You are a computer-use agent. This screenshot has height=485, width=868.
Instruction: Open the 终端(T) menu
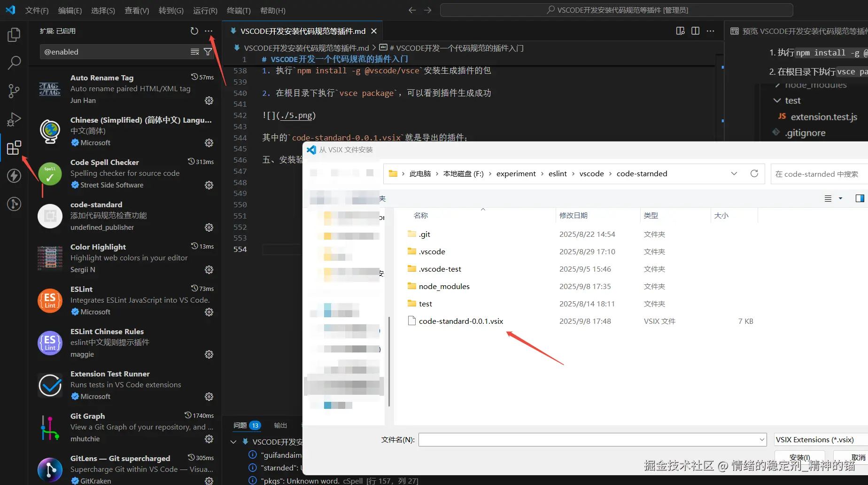pyautogui.click(x=239, y=10)
